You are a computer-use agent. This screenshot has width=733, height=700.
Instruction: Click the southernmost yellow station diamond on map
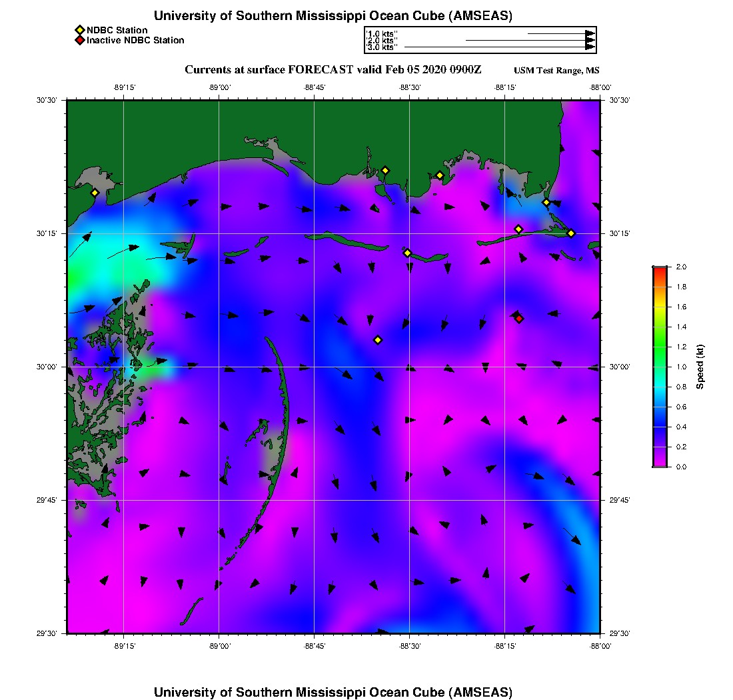pos(378,340)
